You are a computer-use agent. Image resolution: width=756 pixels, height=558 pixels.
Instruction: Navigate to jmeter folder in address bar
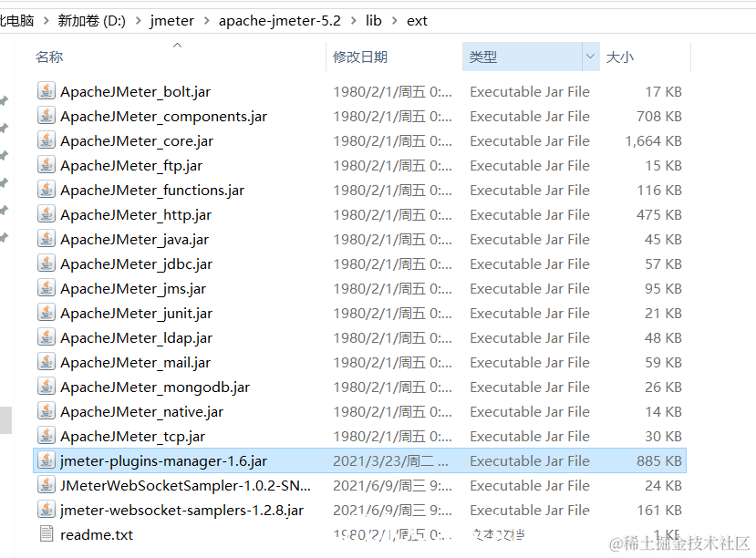[171, 21]
